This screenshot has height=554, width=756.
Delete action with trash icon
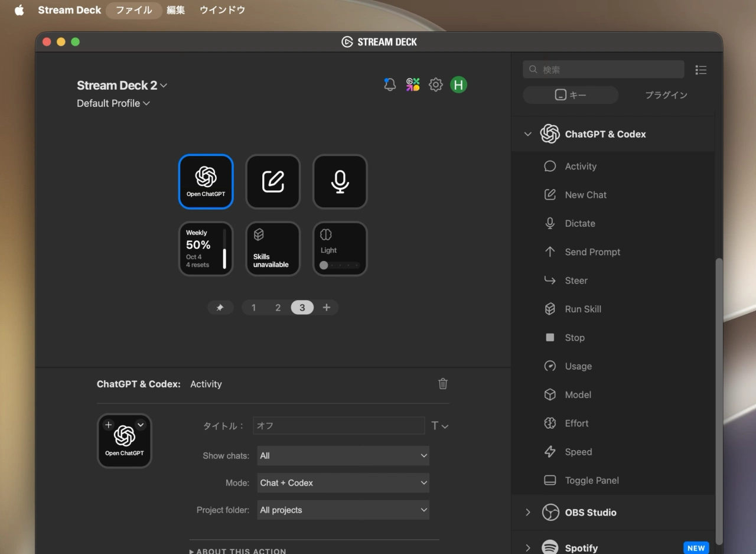coord(443,384)
